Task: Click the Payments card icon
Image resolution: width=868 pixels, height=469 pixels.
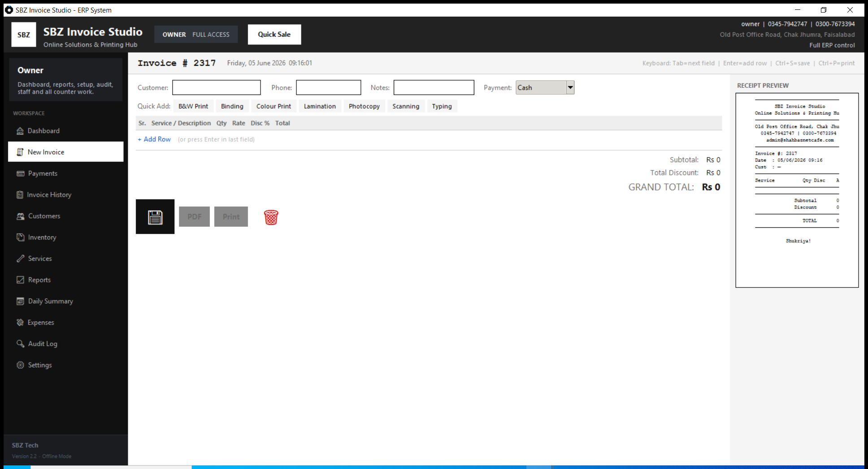Action: pyautogui.click(x=20, y=174)
